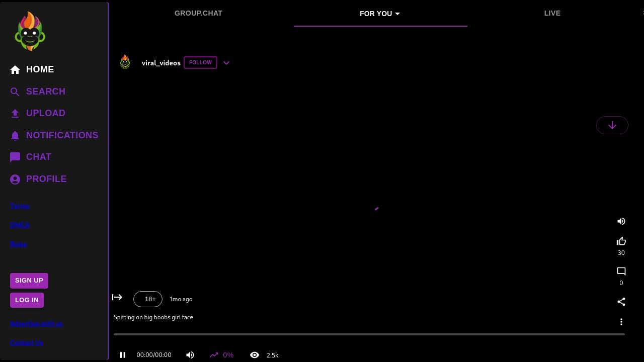The height and width of the screenshot is (362, 644).
Task: Click the 2.5k view count
Action: (x=272, y=355)
